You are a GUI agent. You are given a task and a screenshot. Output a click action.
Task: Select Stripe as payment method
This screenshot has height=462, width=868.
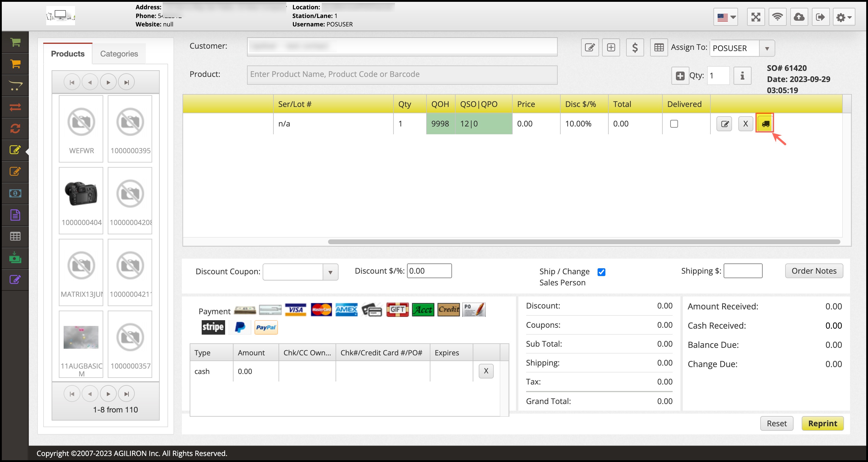point(213,327)
